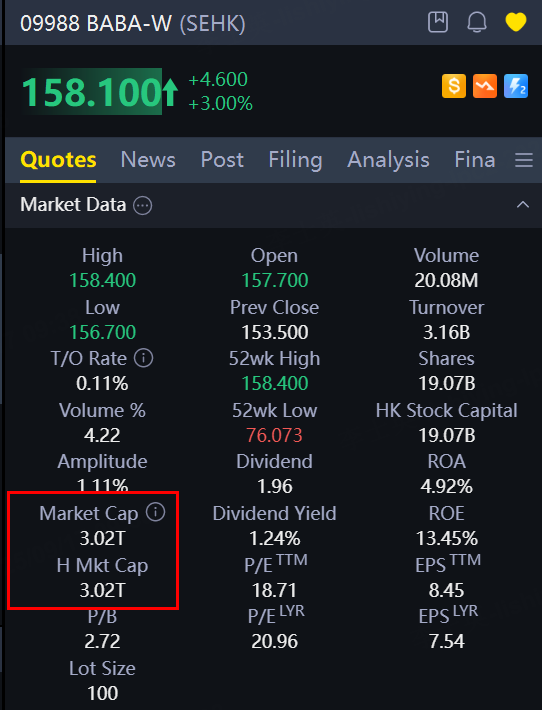Click the 158.100 current price
Viewport: 542px width, 710px height.
(92, 92)
